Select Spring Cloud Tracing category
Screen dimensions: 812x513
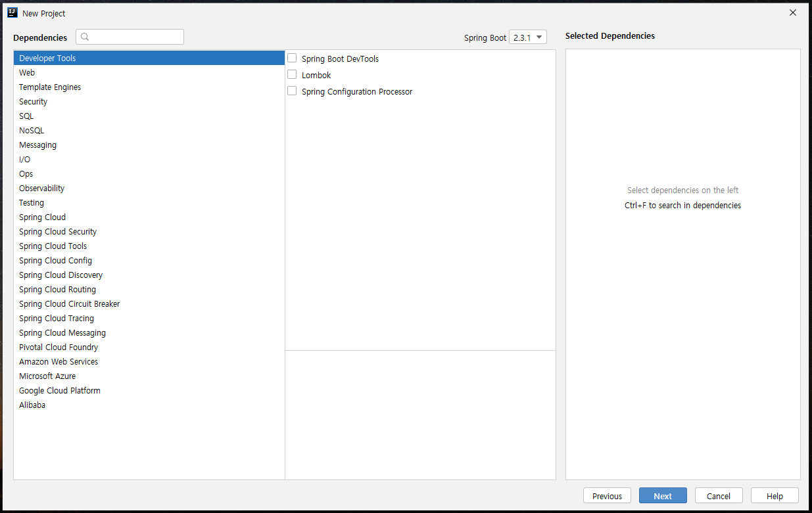tap(149, 318)
